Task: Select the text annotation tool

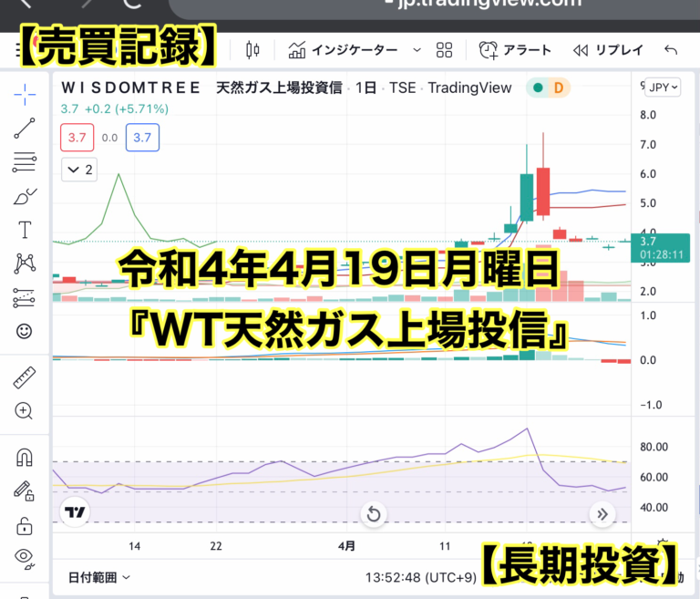Action: (25, 230)
